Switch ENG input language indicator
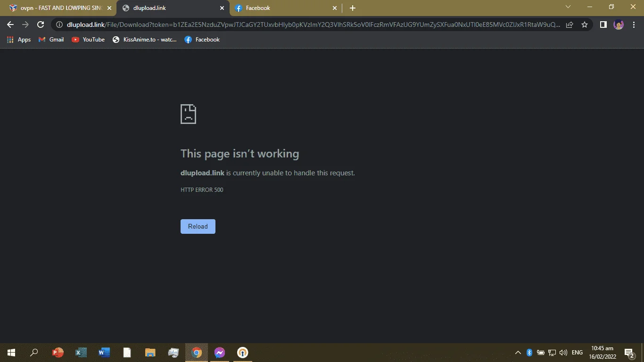644x362 pixels. point(577,353)
